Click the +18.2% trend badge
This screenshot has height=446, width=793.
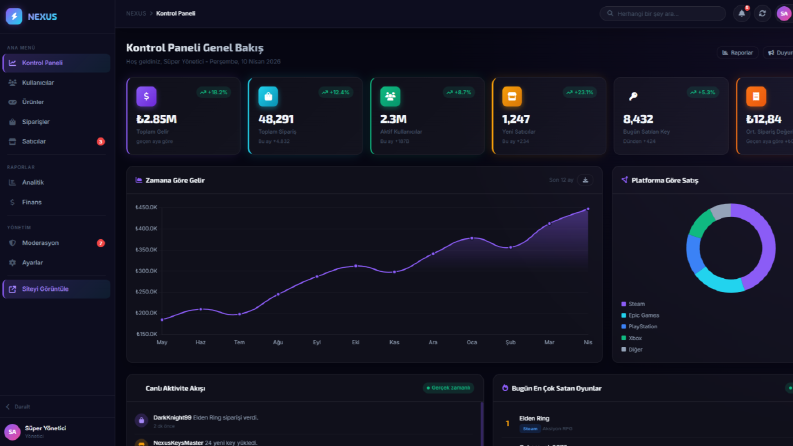(213, 93)
